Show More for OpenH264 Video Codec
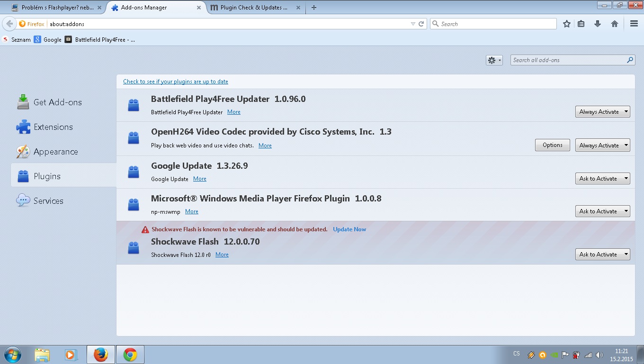 point(265,146)
